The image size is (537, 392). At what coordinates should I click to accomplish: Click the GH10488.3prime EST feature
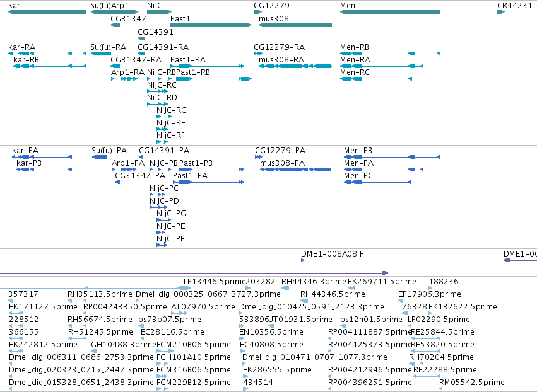94,351
